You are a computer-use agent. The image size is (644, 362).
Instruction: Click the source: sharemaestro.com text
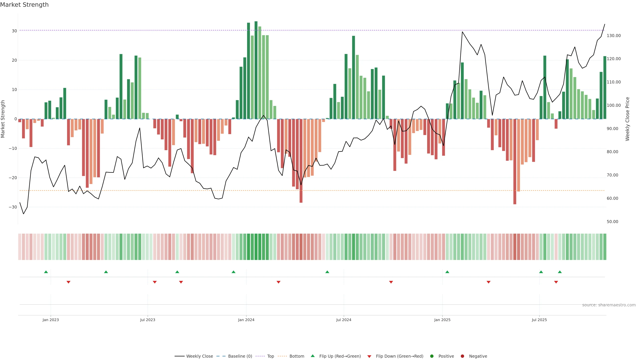pyautogui.click(x=609, y=305)
